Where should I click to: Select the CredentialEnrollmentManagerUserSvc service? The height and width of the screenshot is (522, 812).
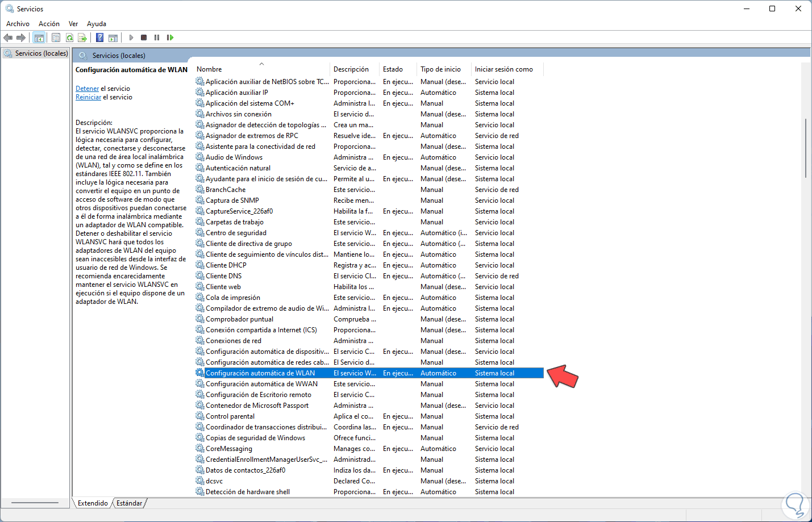369,460
